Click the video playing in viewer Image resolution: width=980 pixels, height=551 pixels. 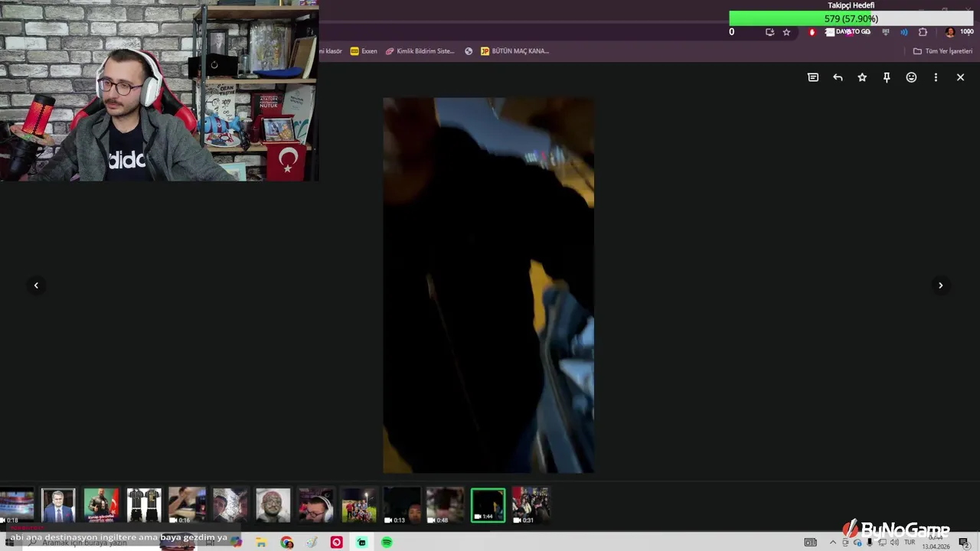click(x=488, y=285)
